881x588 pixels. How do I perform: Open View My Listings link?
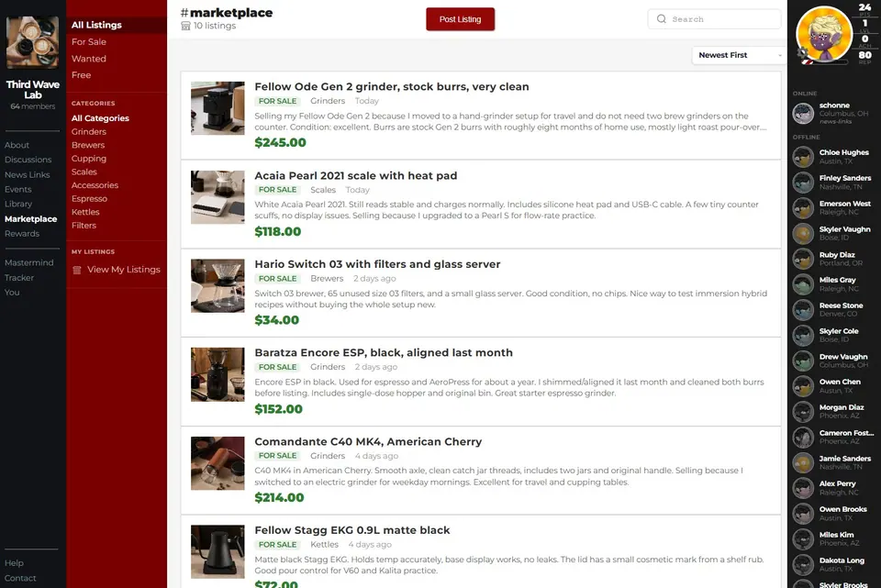[124, 270]
